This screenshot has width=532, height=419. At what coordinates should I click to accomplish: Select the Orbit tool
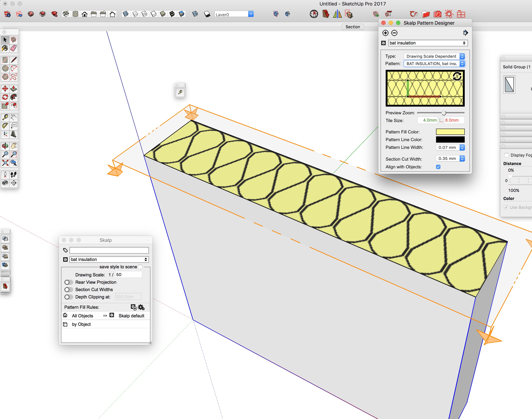(x=5, y=146)
